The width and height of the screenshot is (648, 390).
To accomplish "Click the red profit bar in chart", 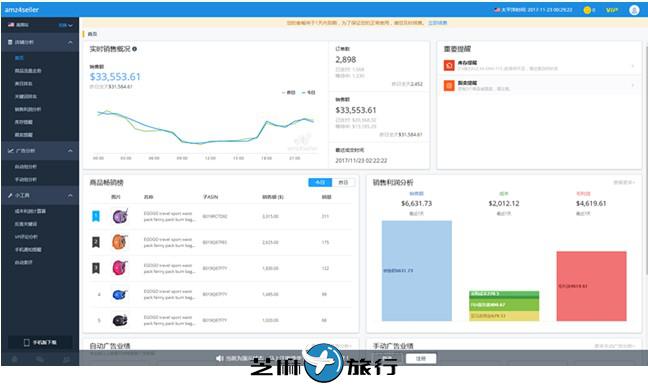I will [591, 286].
